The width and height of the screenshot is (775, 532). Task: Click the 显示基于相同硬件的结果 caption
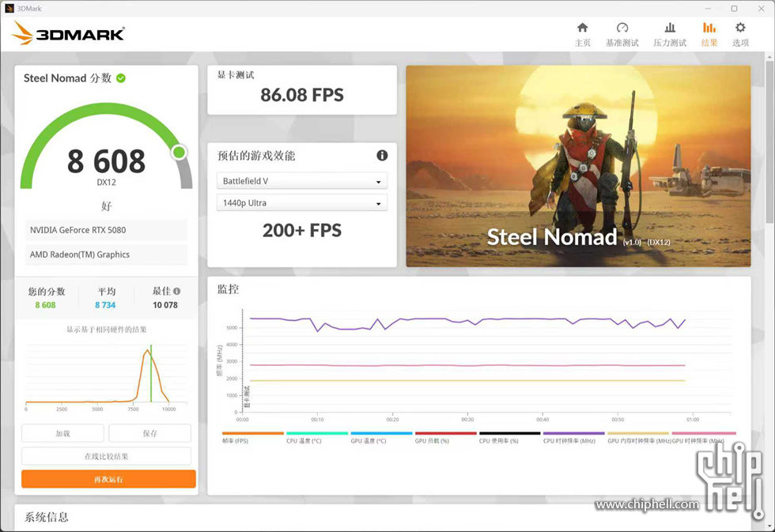[106, 330]
